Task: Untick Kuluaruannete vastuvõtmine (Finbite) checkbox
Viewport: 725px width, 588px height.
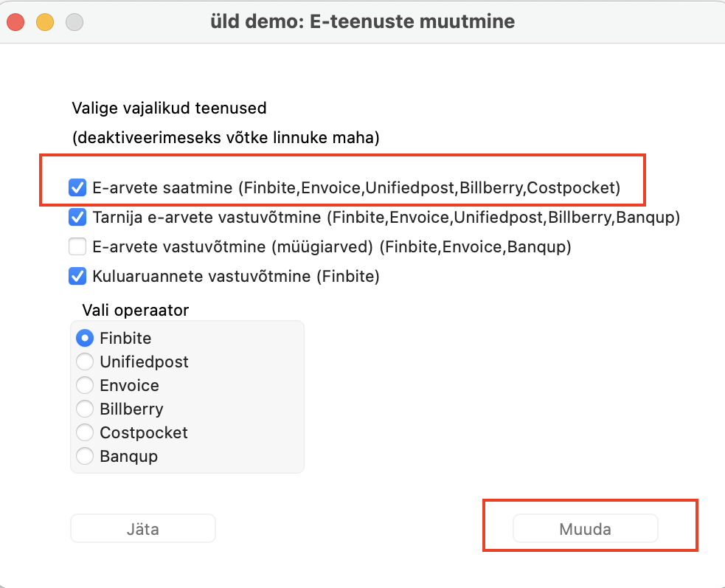Action: (x=77, y=277)
